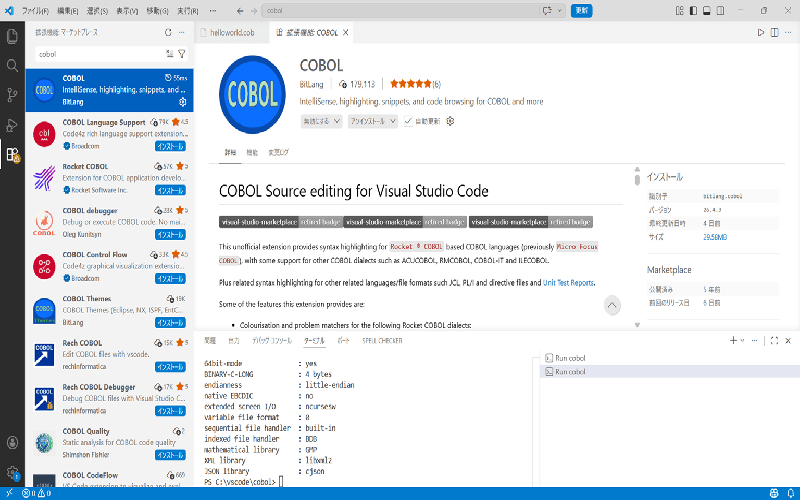Screen dimensions: 800x500
Task: Click the readme vertical scrollbar thumb
Action: click(637, 180)
